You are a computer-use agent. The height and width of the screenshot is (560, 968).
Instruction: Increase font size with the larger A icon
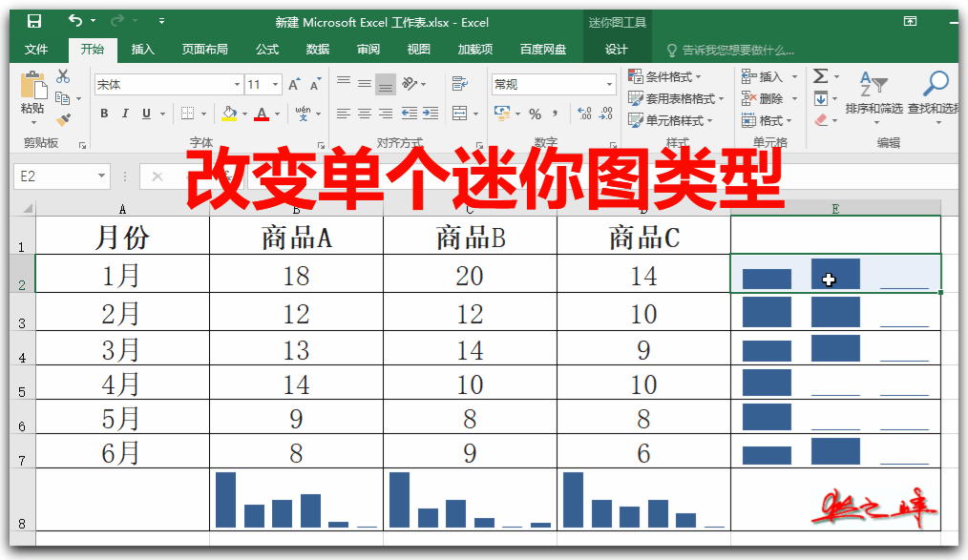point(294,85)
